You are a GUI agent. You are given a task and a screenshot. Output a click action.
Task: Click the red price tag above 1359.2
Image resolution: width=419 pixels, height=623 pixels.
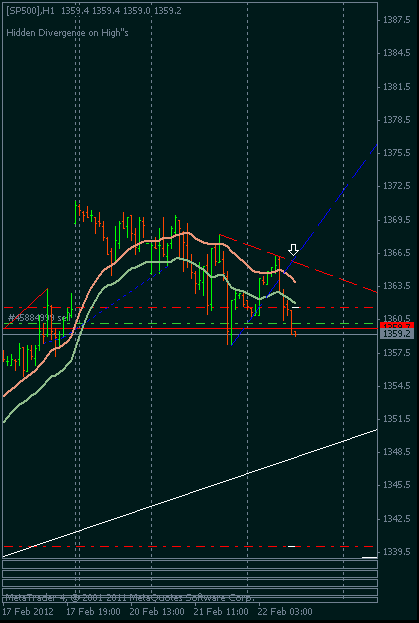tap(397, 325)
